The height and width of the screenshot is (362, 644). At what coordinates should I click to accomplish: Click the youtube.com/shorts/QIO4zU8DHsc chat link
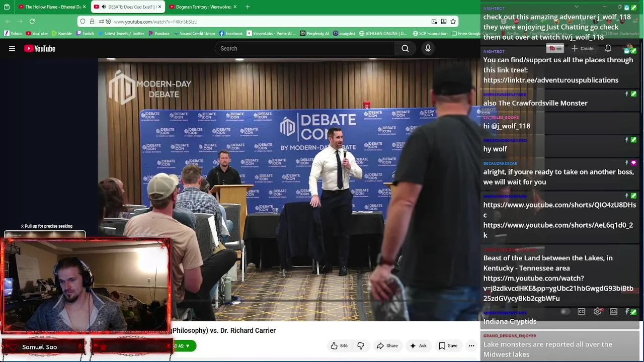coord(559,210)
